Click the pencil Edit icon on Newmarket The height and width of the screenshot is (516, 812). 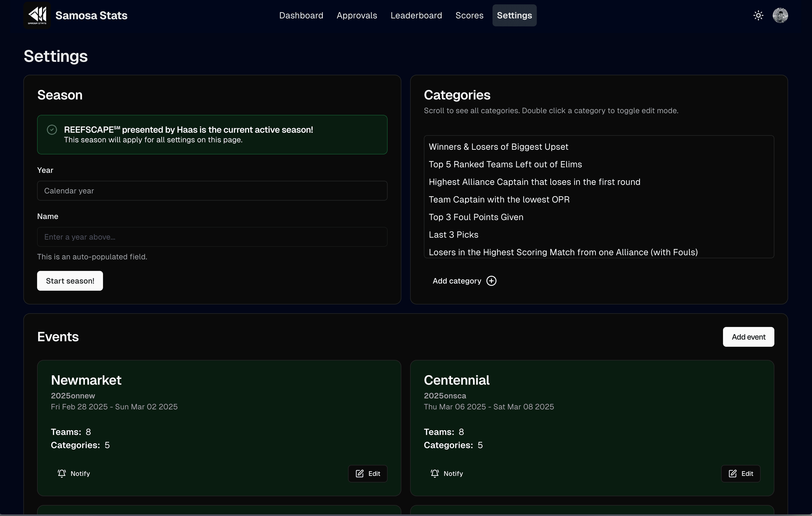point(360,473)
